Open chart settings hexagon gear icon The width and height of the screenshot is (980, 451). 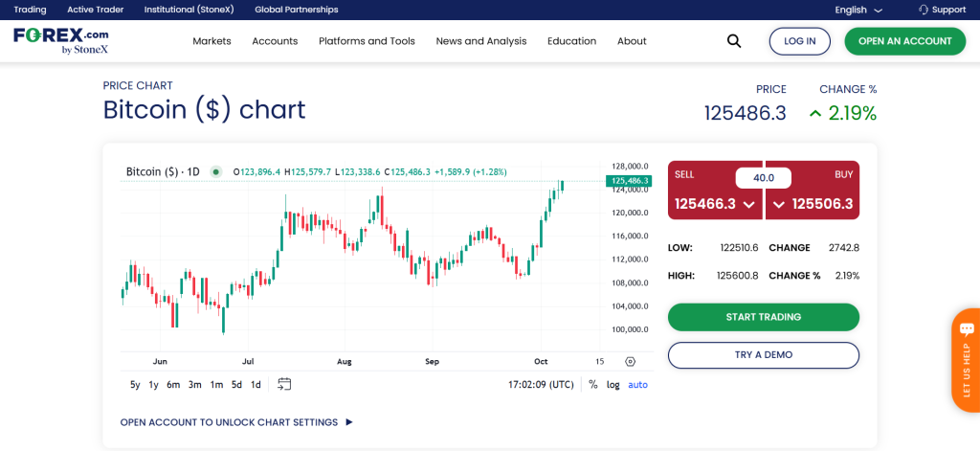630,362
